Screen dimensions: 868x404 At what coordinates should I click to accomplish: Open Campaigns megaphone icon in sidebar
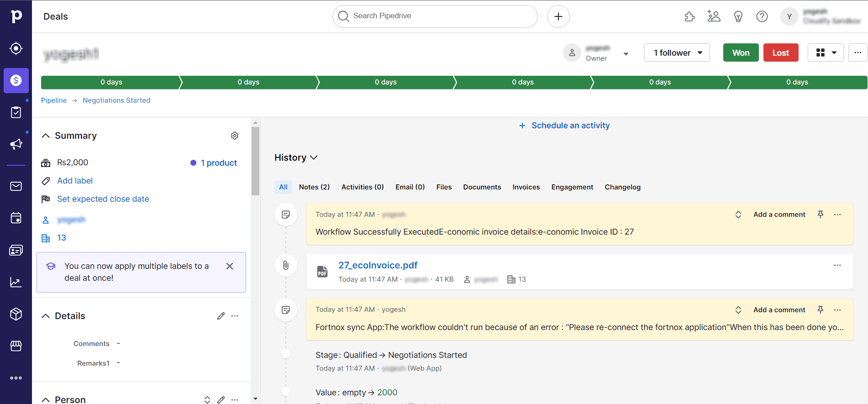(16, 144)
